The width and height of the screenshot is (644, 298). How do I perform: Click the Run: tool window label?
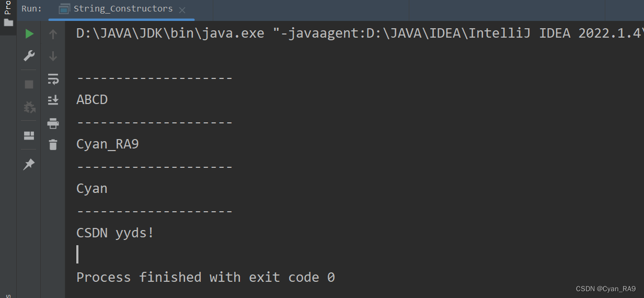[32, 9]
